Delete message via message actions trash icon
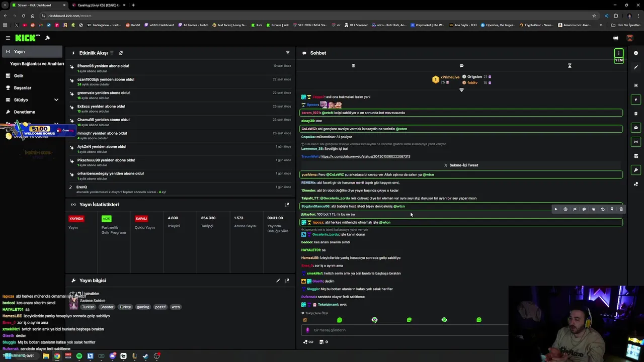Viewport: 644px width, 362px height. pyautogui.click(x=621, y=209)
